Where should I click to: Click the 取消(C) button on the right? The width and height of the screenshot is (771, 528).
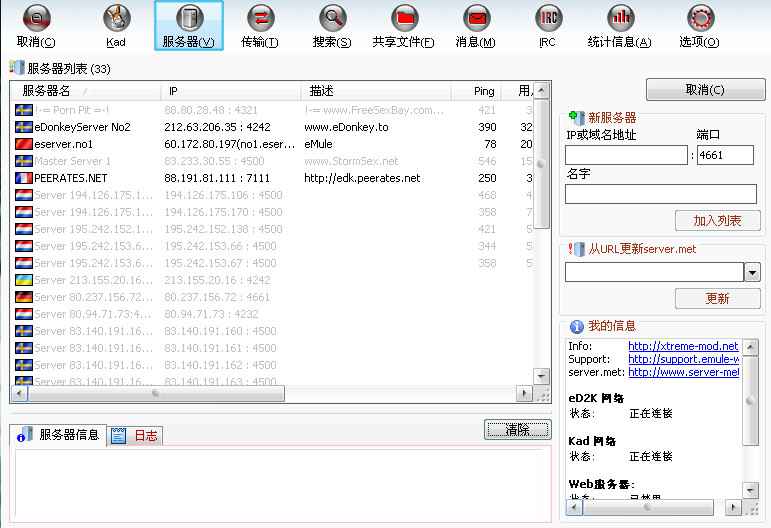(x=706, y=89)
